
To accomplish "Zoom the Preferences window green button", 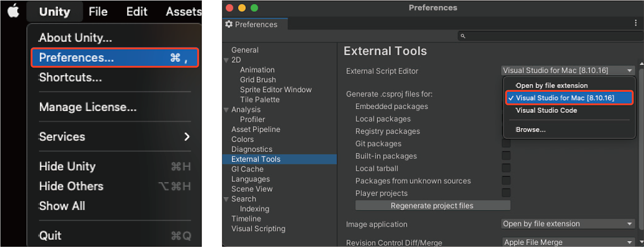I will tap(254, 8).
